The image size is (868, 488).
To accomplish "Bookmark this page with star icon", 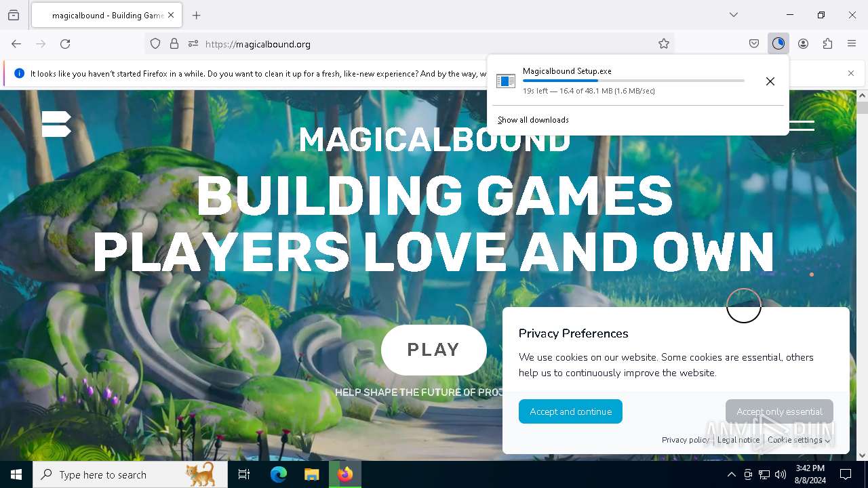I will click(664, 44).
